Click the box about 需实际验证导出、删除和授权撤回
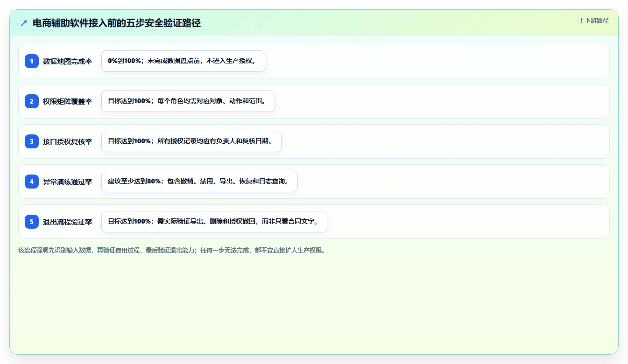Image resolution: width=628 pixels, height=364 pixels. (214, 222)
